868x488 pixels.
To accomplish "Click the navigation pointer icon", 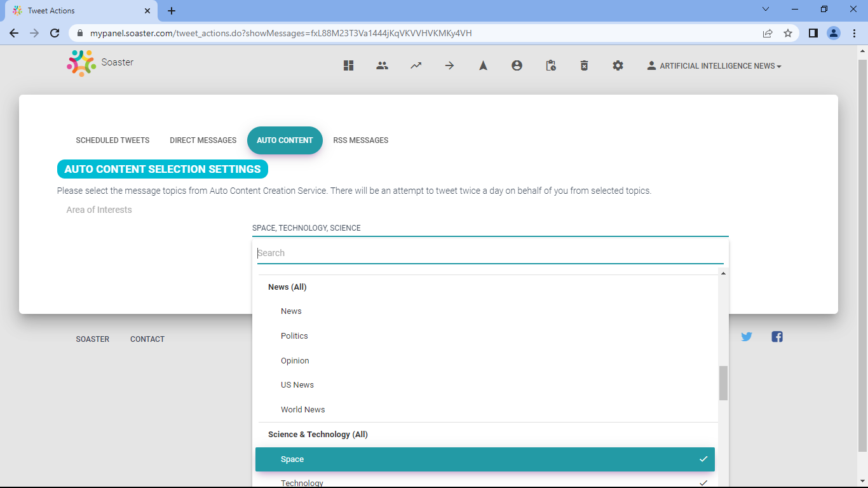I will [483, 65].
